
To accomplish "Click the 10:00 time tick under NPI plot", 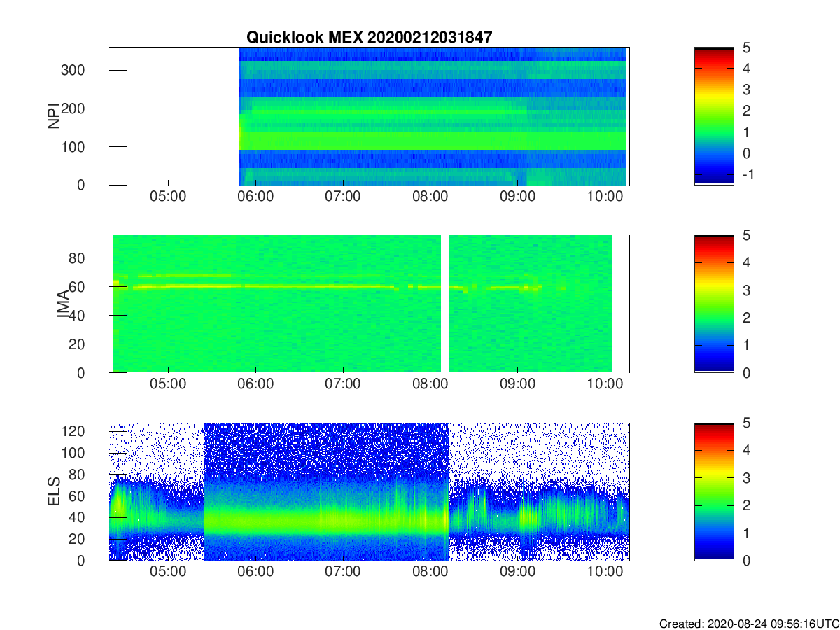I will (x=605, y=197).
